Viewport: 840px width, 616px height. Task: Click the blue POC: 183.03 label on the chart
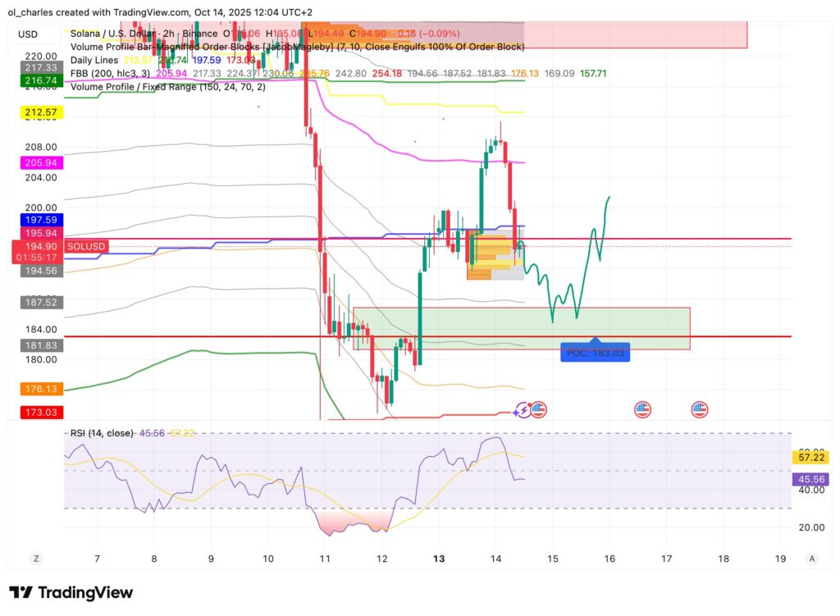pyautogui.click(x=595, y=353)
